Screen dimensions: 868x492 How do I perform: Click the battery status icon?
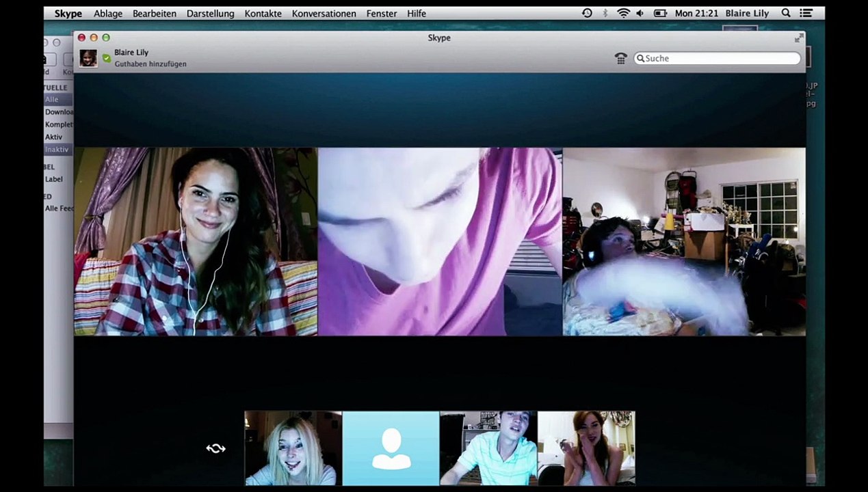click(x=660, y=13)
